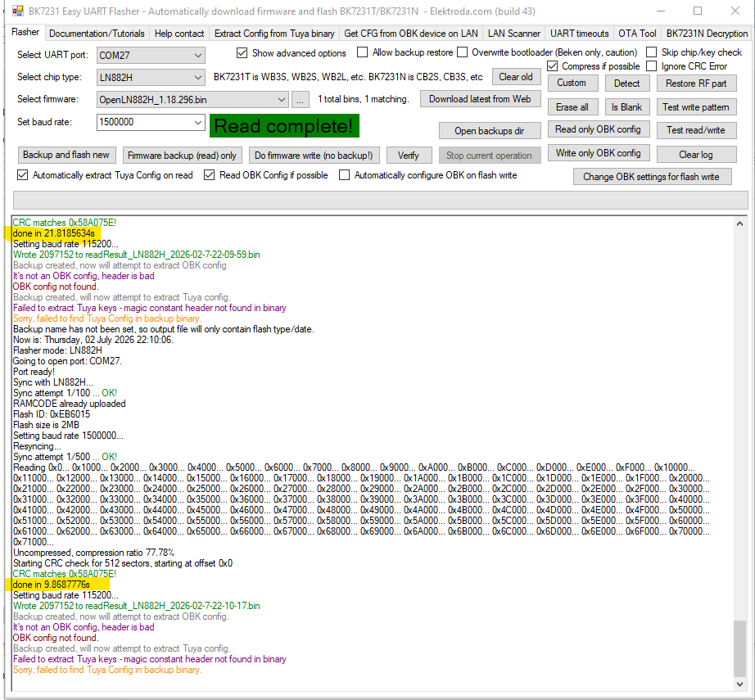Viewport: 755px width, 700px height.
Task: Click 'Now is: Thursday, 02 July 2026' line
Action: click(93, 340)
